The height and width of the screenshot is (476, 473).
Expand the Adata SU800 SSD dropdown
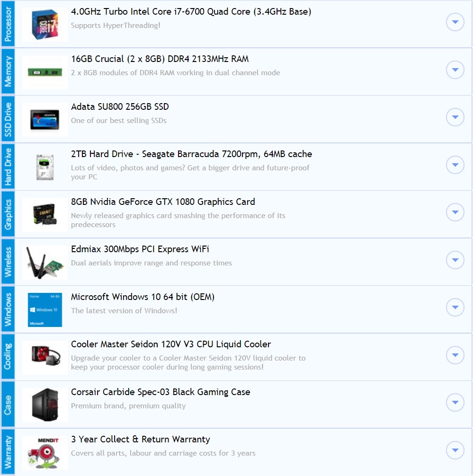point(455,117)
